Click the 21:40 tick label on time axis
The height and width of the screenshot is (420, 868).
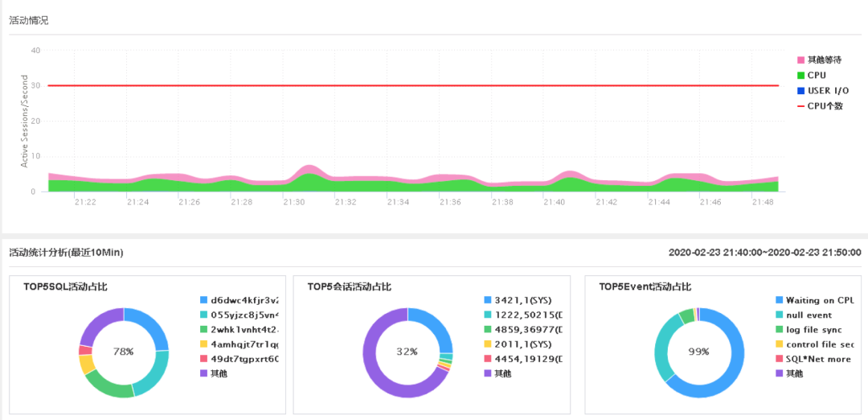(554, 202)
